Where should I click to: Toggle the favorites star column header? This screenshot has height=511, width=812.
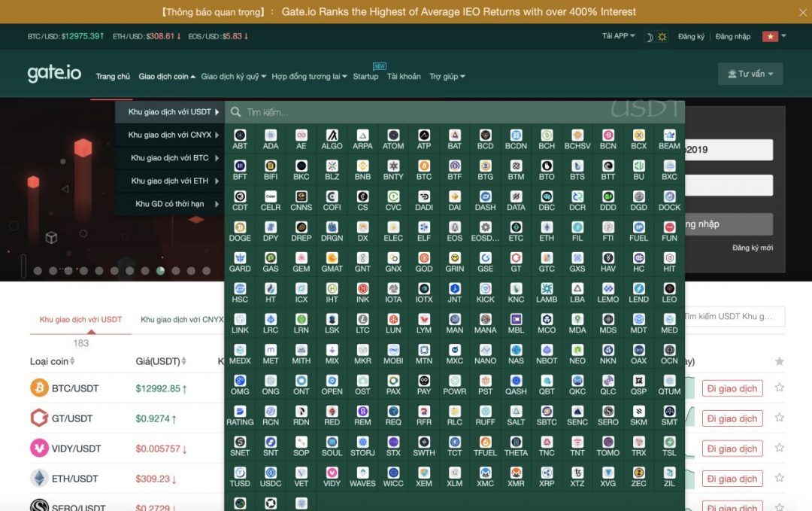coord(780,361)
